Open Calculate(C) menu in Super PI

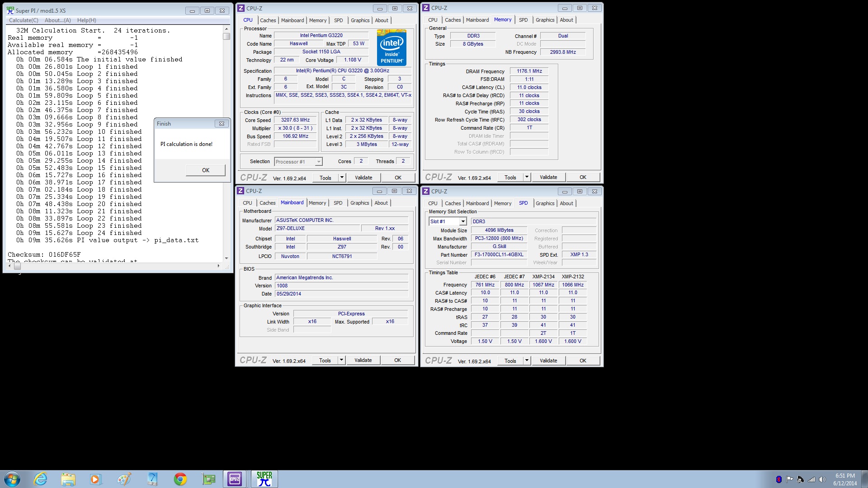tap(24, 20)
